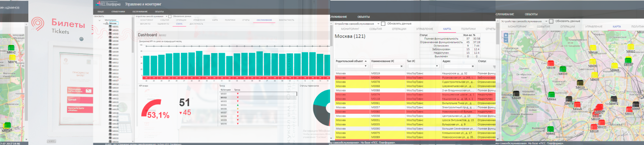Select green map marker M0081
644x145 pixels.
[551, 129]
